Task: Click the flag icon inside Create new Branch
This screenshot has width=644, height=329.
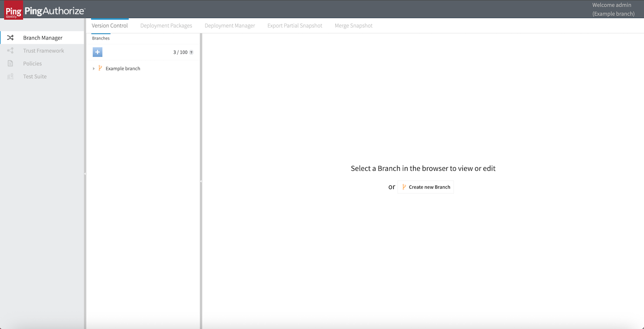Action: [403, 187]
